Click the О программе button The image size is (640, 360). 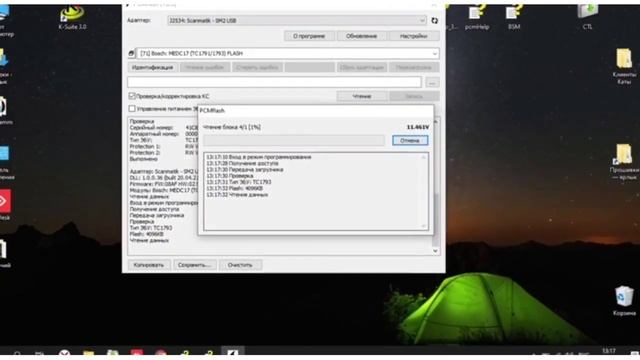[309, 36]
